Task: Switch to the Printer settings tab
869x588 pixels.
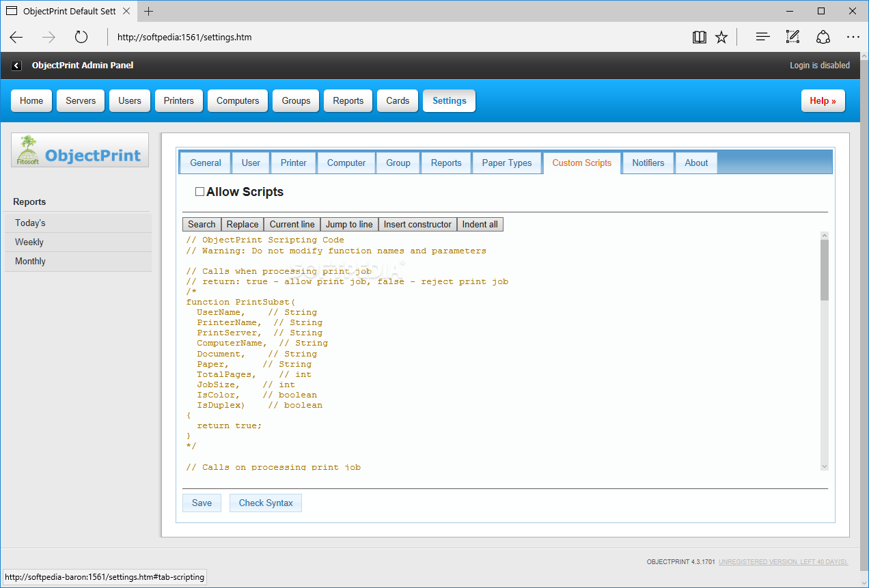Action: pos(294,163)
